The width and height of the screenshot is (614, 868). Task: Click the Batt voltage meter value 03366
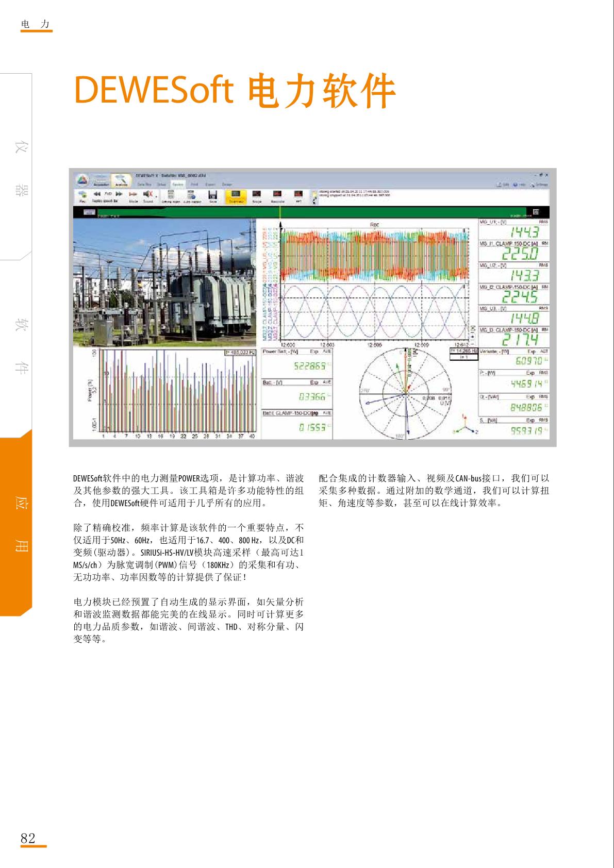(312, 396)
